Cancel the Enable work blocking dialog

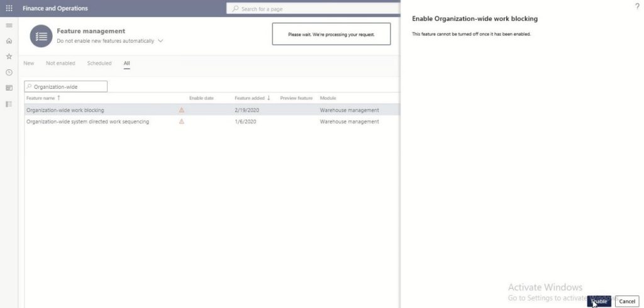tap(626, 302)
